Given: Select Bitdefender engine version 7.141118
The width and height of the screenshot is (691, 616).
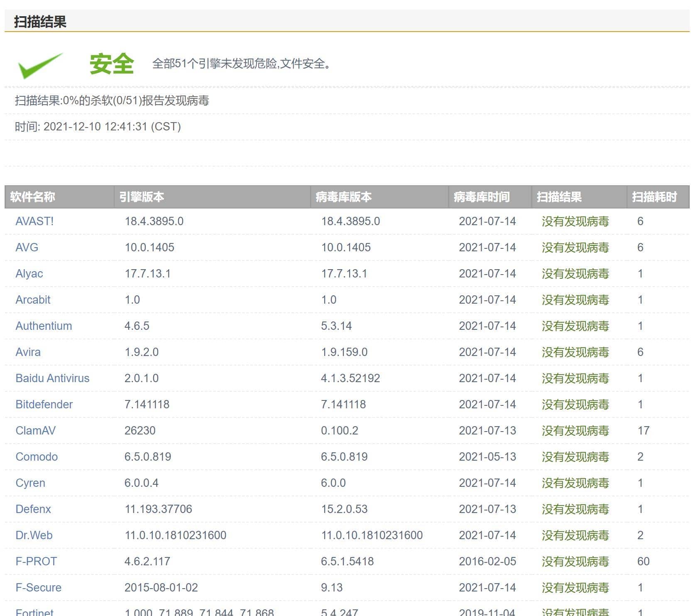Looking at the screenshot, I should (147, 404).
